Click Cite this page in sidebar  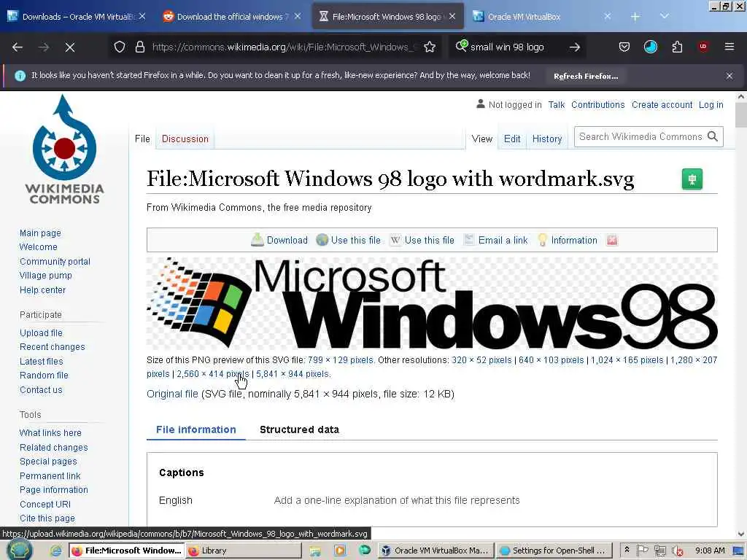[47, 518]
